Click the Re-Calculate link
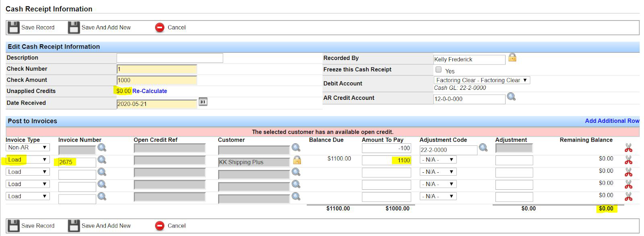 [150, 91]
